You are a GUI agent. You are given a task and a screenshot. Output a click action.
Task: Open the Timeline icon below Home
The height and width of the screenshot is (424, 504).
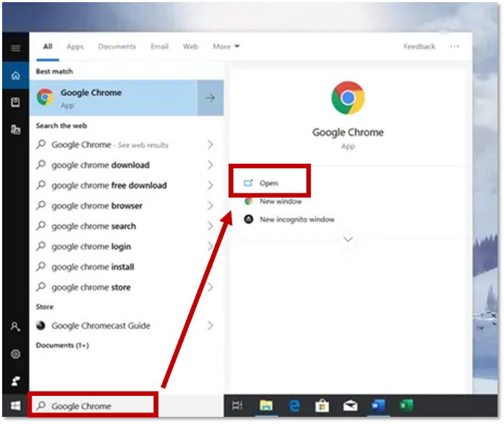pos(15,102)
